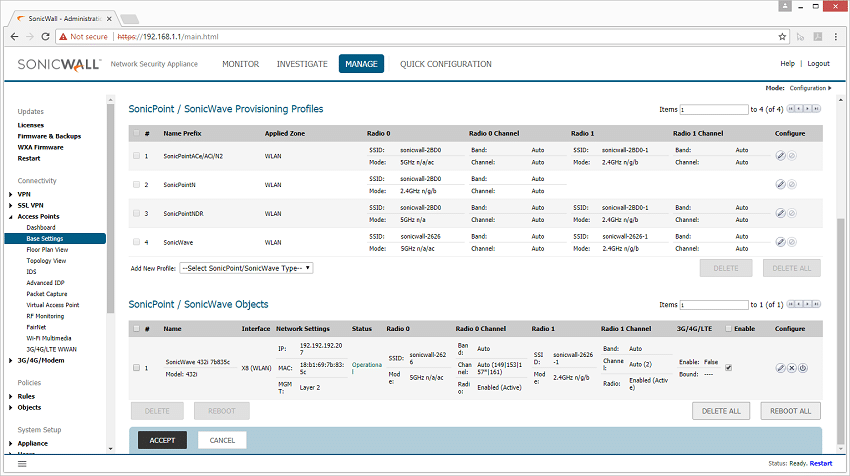Check the box for the SonicWave profile row

(x=136, y=242)
